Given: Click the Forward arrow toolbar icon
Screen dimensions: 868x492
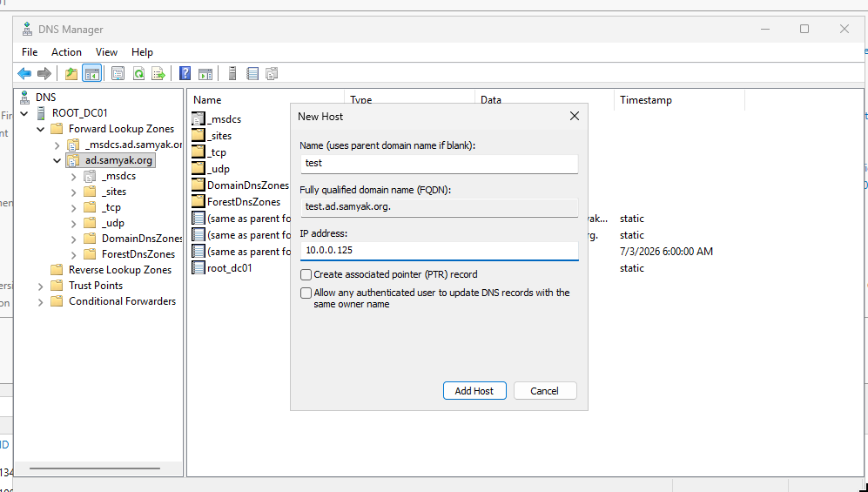Looking at the screenshot, I should tap(44, 73).
